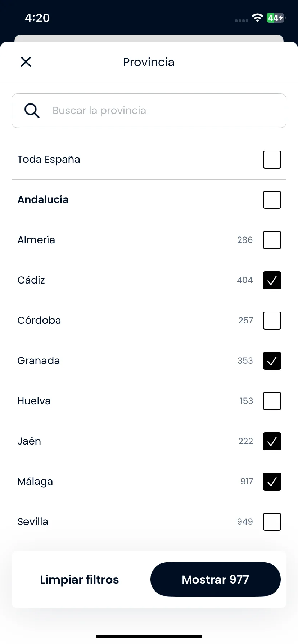
Task: Select the Sevilla checkbox
Action: click(x=272, y=522)
